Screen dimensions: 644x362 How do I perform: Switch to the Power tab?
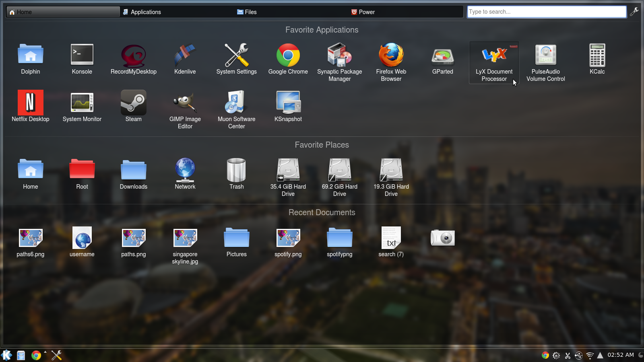(406, 12)
